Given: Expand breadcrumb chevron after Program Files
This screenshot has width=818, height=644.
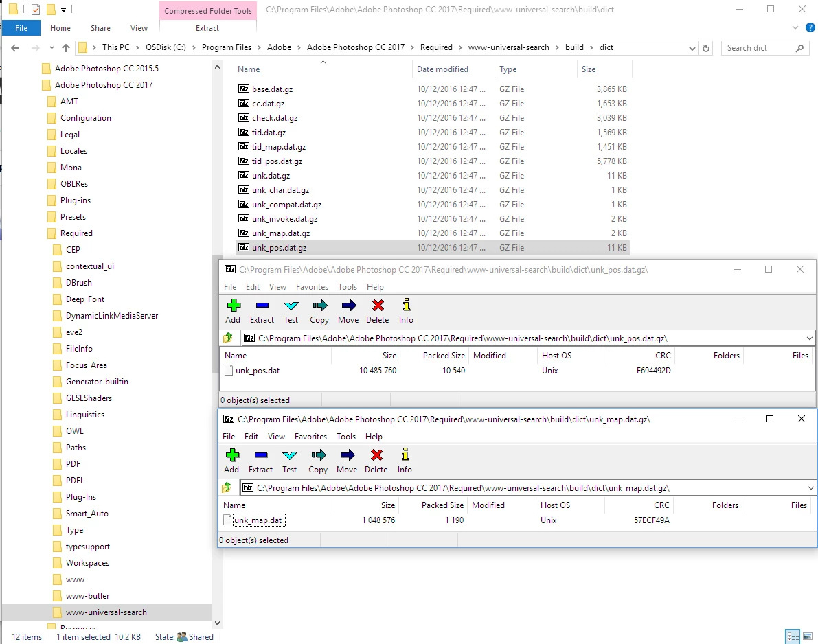Looking at the screenshot, I should [x=260, y=47].
